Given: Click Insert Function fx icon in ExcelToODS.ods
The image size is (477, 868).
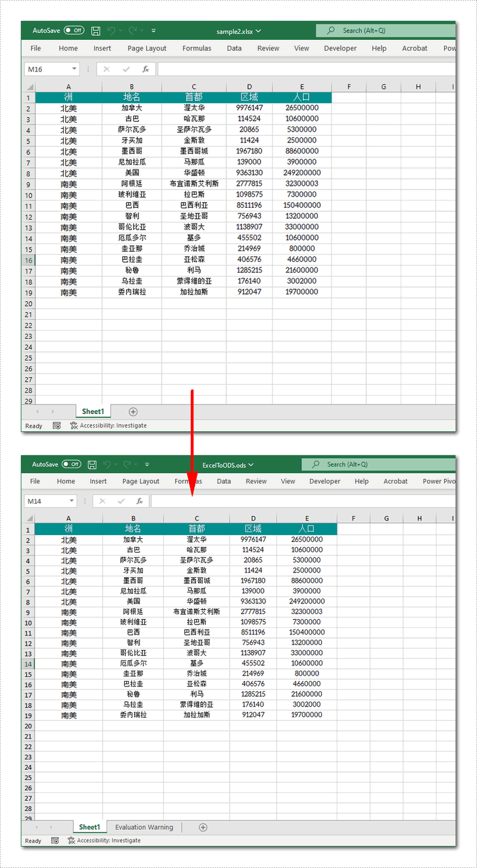Looking at the screenshot, I should 140,501.
